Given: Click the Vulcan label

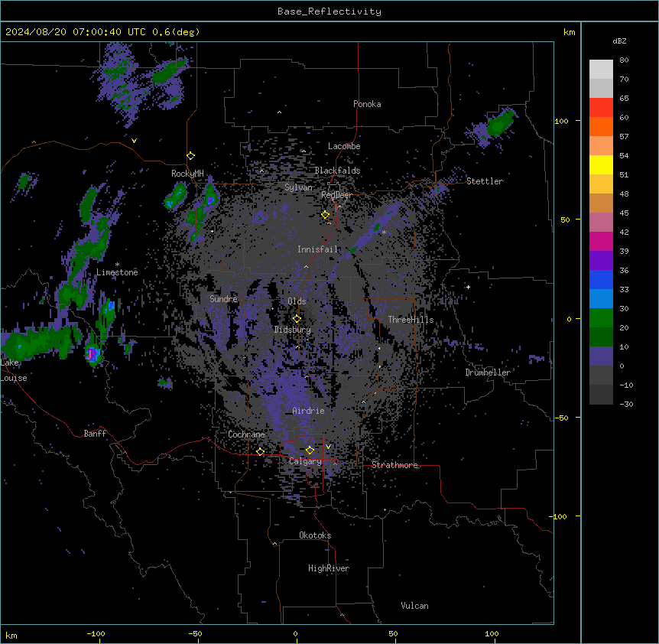Looking at the screenshot, I should 415,606.
